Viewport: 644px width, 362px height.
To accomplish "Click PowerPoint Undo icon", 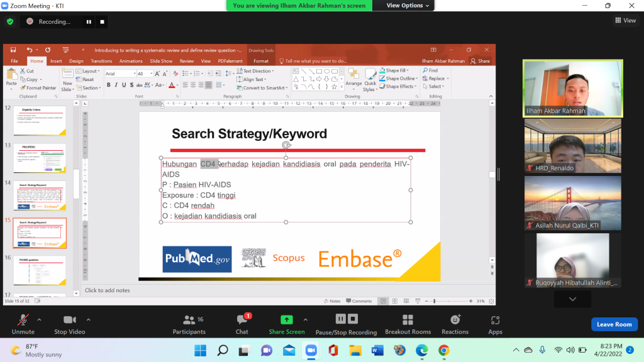I will point(29,50).
